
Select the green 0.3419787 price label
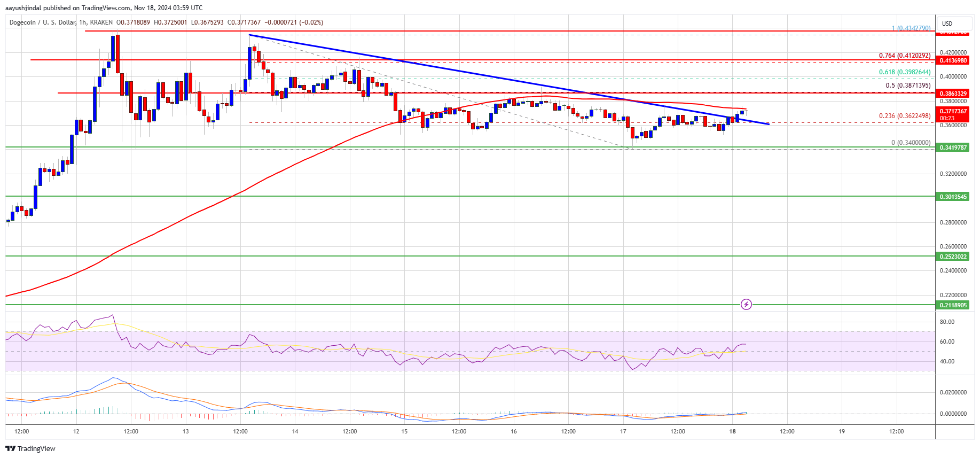coord(953,148)
